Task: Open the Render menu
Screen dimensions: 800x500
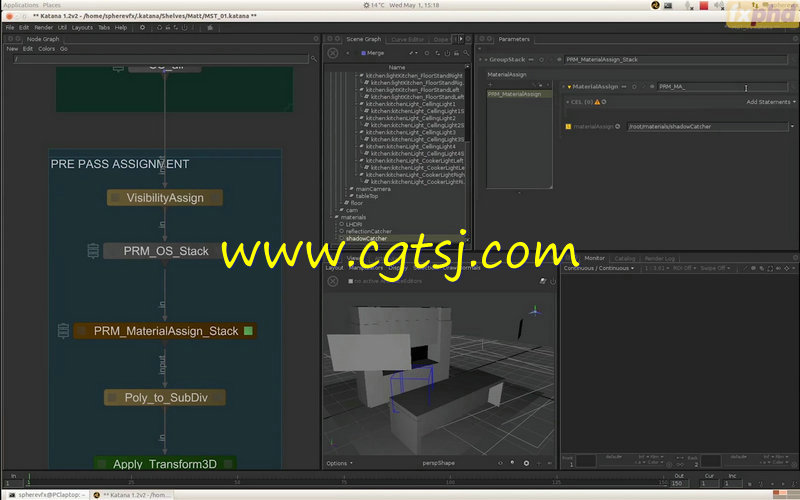Action: pyautogui.click(x=43, y=28)
